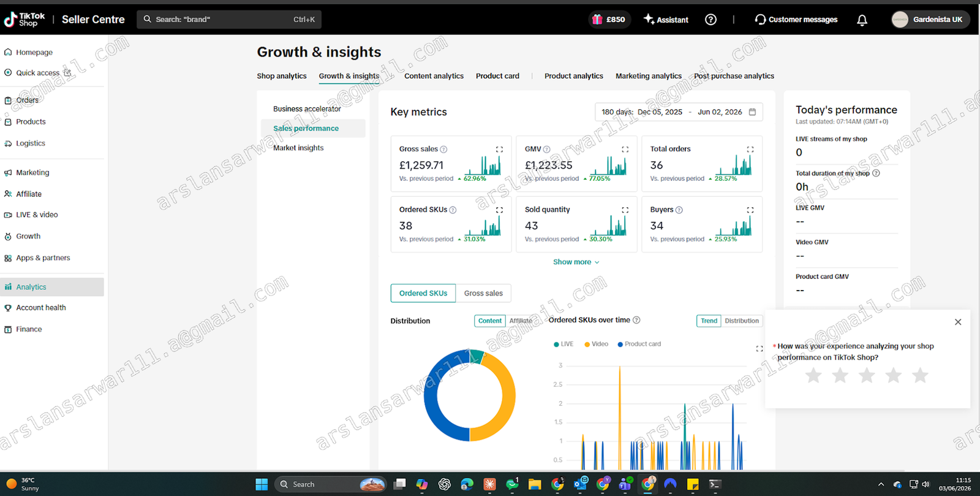Viewport: 980px width, 496px height.
Task: Open the notifications bell
Action: pyautogui.click(x=862, y=20)
